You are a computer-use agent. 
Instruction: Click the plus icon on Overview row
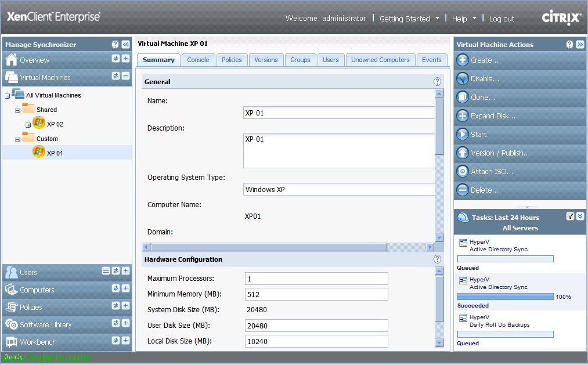tap(125, 59)
